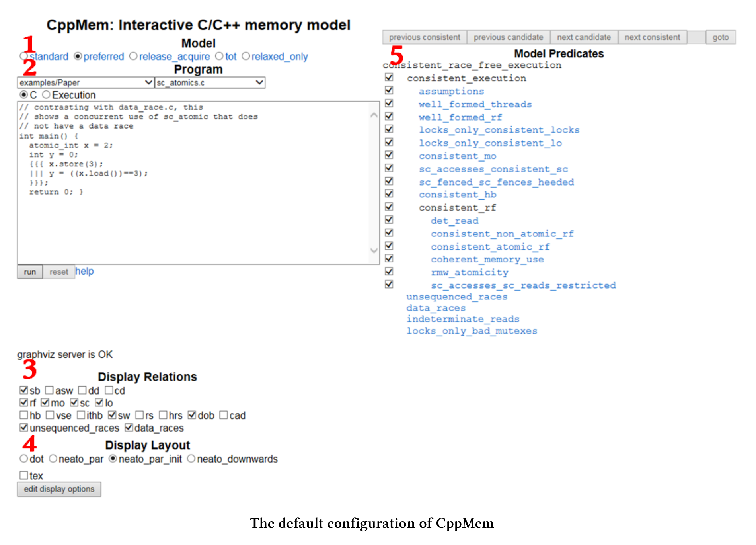This screenshot has width=756, height=545.
Task: Toggle the consistent_hb checkbox
Action: point(389,194)
